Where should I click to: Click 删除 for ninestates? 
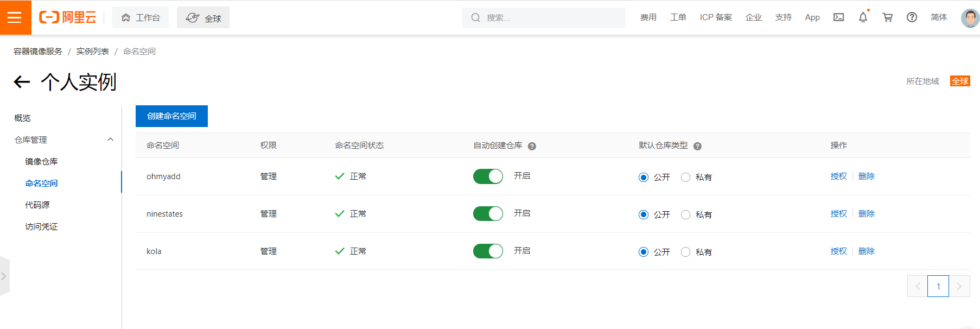coord(867,214)
